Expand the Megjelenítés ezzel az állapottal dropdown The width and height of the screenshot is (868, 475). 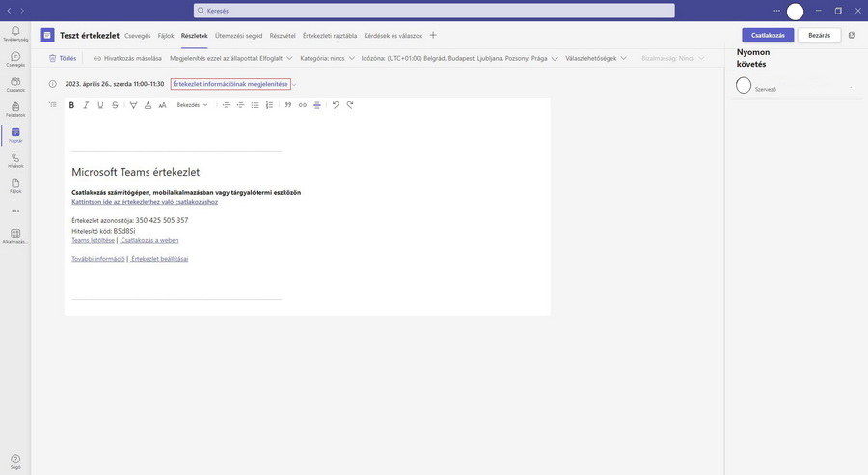click(231, 58)
